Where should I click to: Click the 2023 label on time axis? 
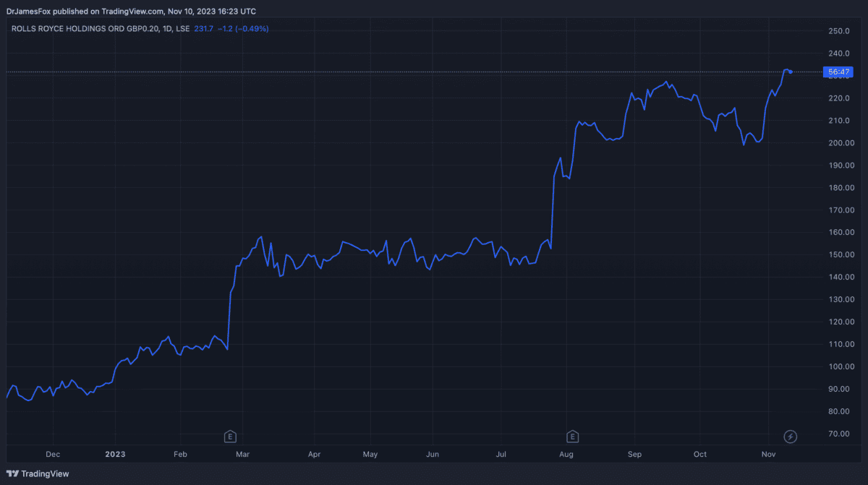coord(115,455)
